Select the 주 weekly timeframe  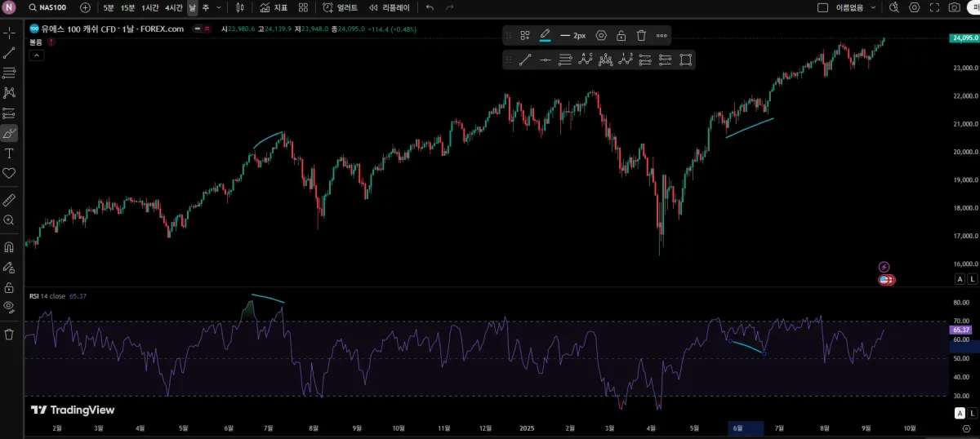point(205,7)
